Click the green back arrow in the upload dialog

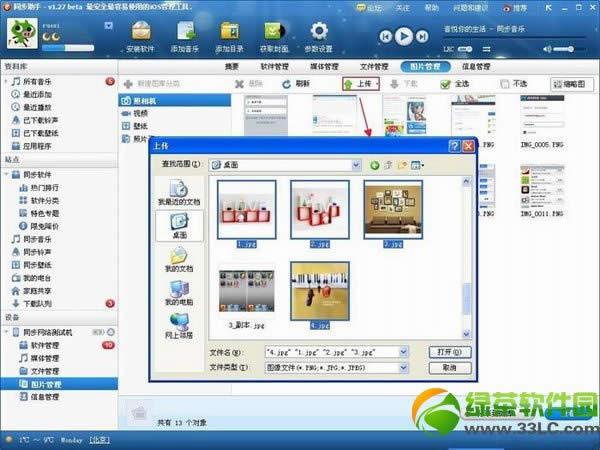[x=375, y=164]
